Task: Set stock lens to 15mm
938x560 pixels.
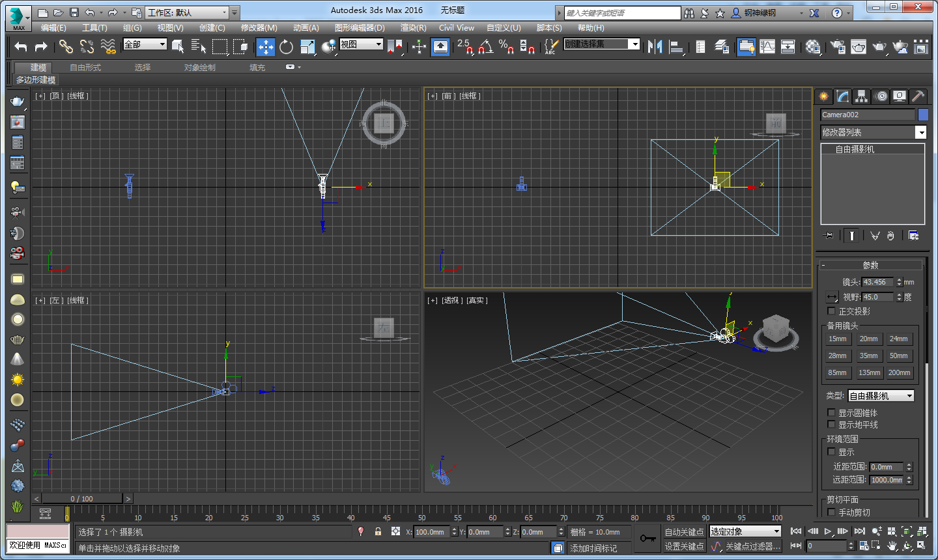Action: 838,339
